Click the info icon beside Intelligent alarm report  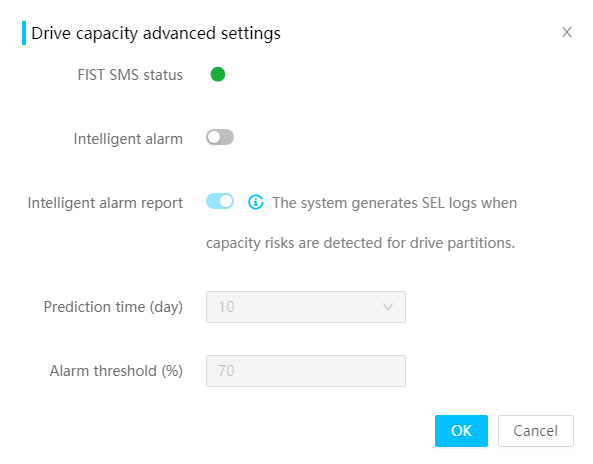[256, 202]
